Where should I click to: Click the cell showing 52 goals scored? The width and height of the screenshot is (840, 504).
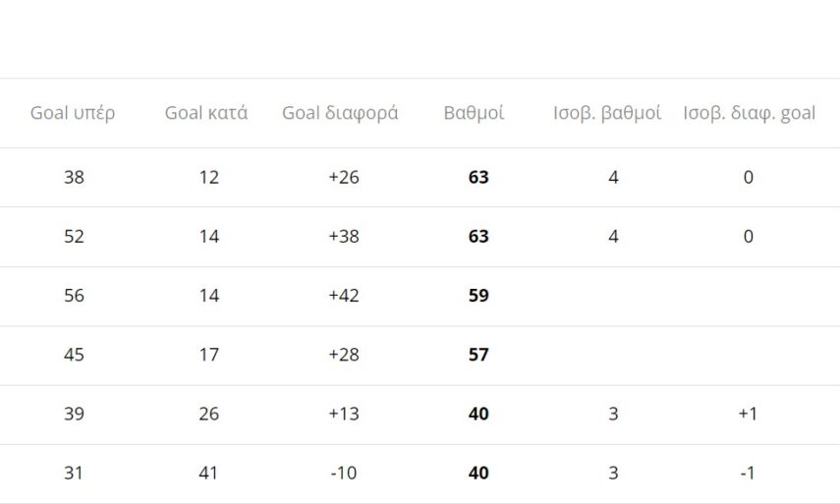[x=74, y=237]
